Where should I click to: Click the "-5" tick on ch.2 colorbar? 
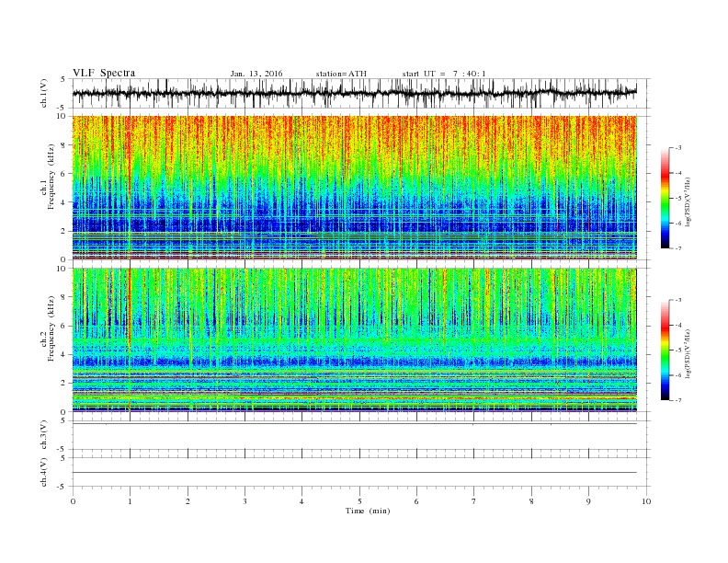coord(677,350)
